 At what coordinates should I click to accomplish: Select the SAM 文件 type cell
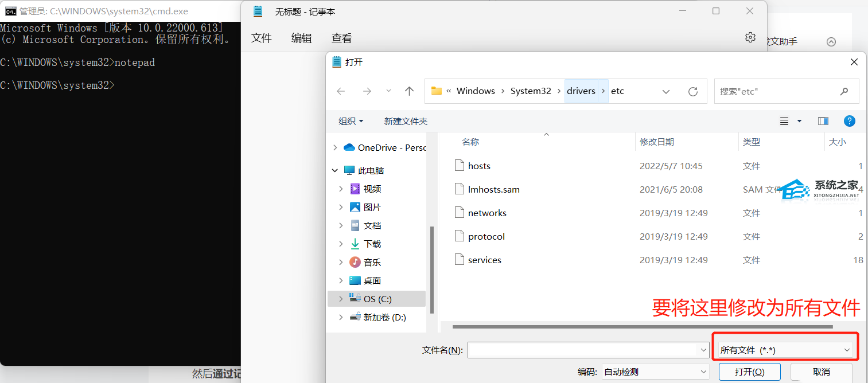(x=762, y=189)
